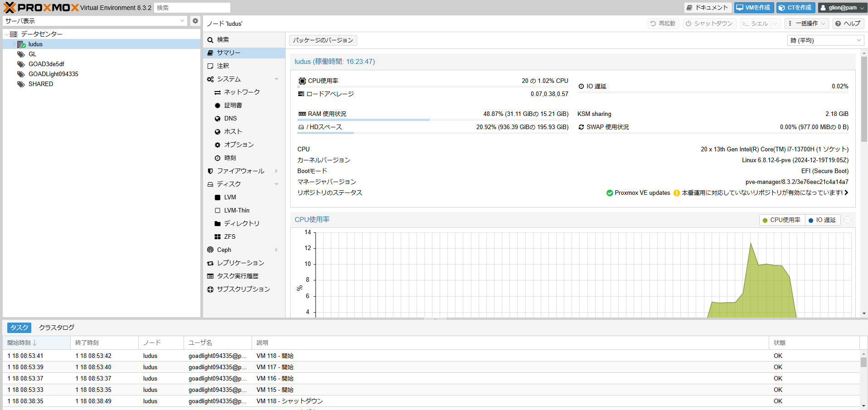Click the filled square icon for LVM

click(218, 198)
